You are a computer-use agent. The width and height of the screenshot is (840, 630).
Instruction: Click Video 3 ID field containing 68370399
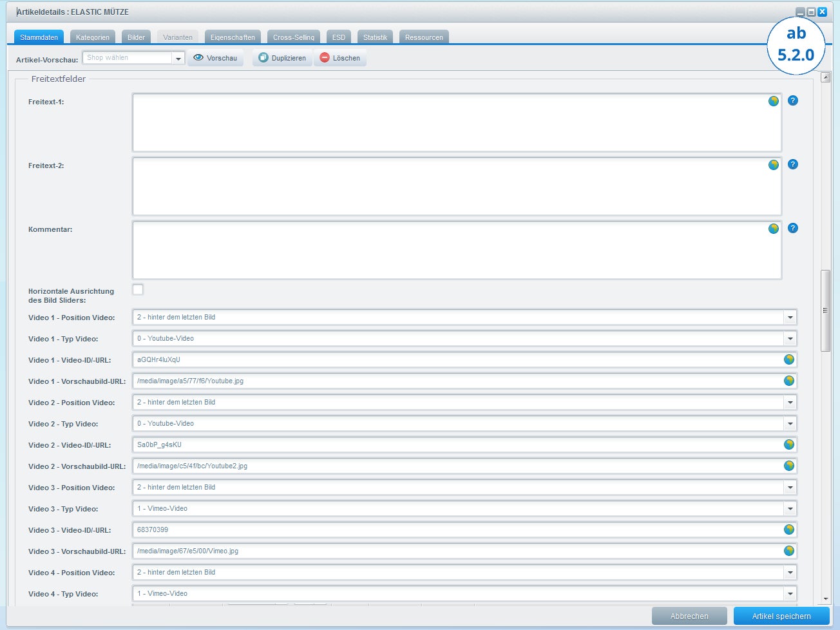pos(464,530)
